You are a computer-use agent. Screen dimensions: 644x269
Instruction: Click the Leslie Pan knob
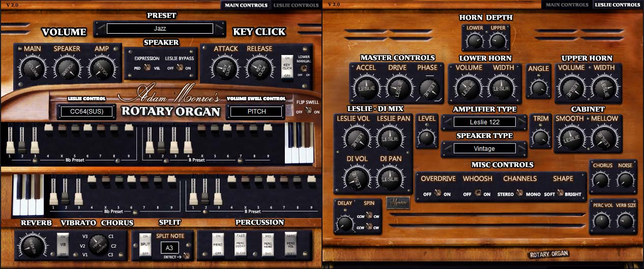pos(390,138)
